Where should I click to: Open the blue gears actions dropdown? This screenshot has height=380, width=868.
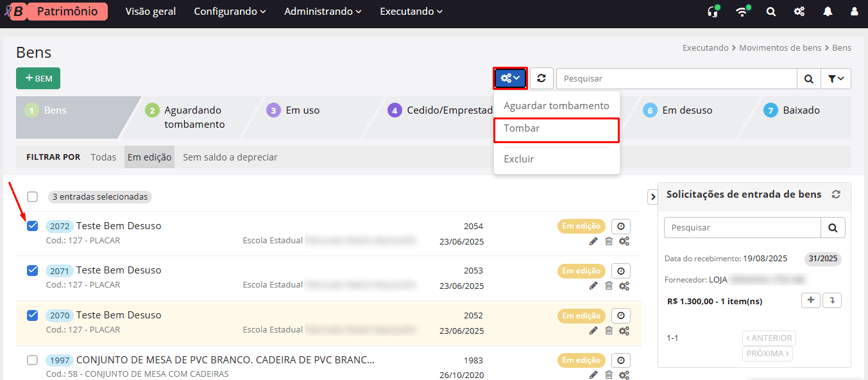[x=510, y=78]
